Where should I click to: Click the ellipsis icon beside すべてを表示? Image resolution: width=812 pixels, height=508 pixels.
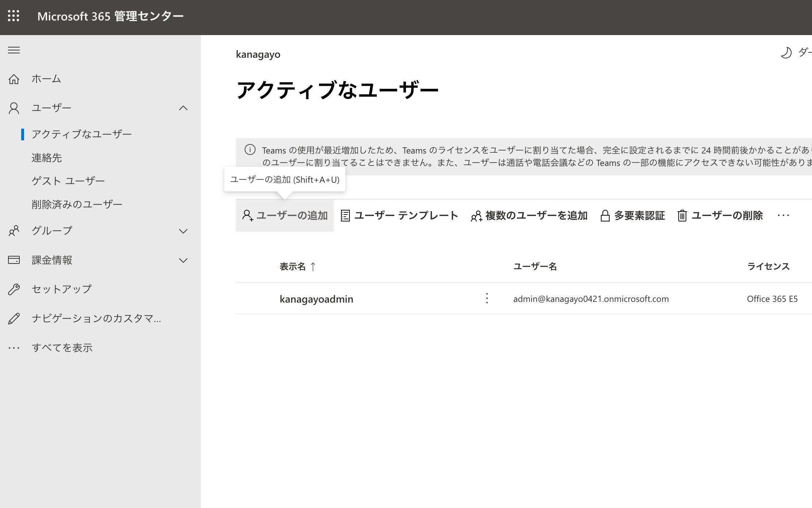click(14, 348)
